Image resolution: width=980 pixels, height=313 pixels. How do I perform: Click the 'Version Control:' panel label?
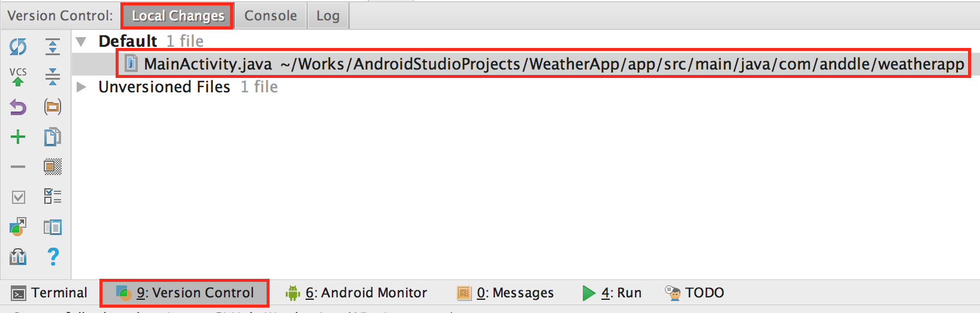pos(60,16)
